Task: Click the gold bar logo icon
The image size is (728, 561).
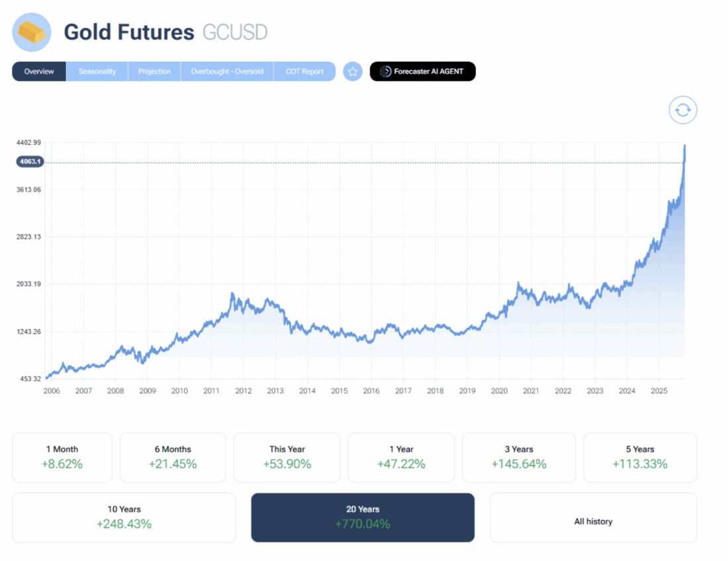Action: [x=32, y=32]
